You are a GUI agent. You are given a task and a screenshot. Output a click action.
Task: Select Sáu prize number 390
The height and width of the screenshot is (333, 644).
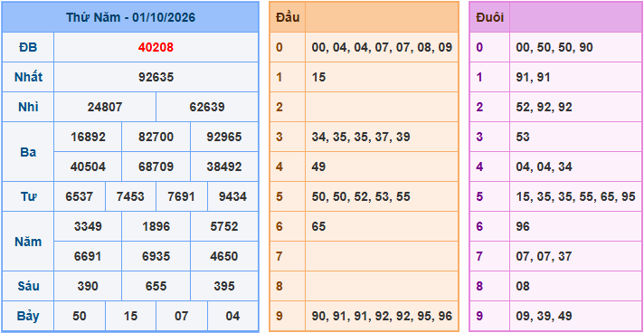(88, 286)
